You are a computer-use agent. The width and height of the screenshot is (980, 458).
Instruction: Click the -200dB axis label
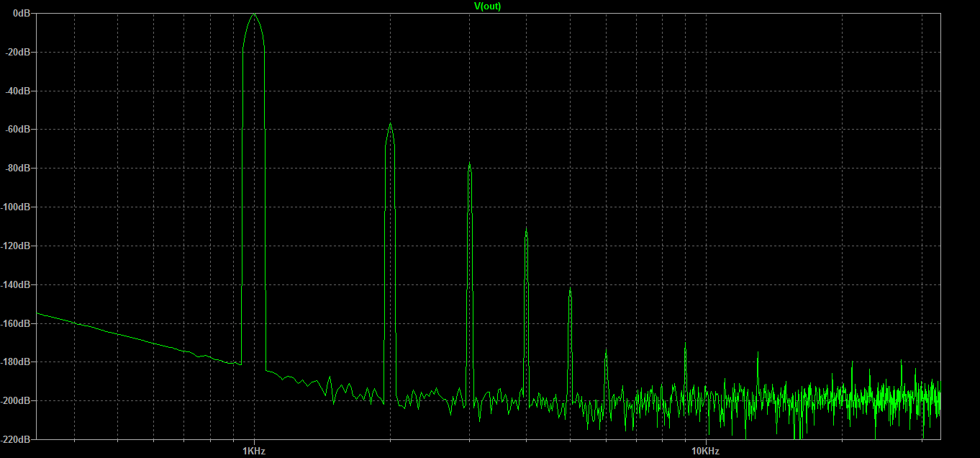click(17, 400)
